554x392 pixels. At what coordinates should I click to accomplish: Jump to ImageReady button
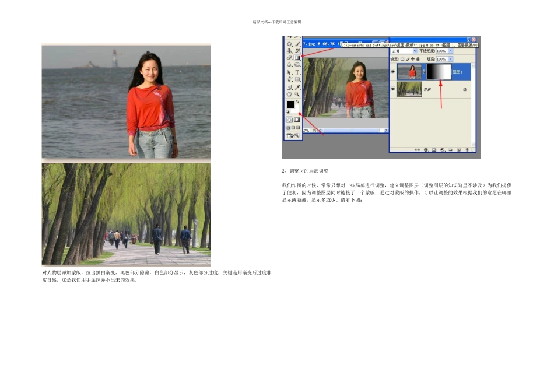[293, 135]
